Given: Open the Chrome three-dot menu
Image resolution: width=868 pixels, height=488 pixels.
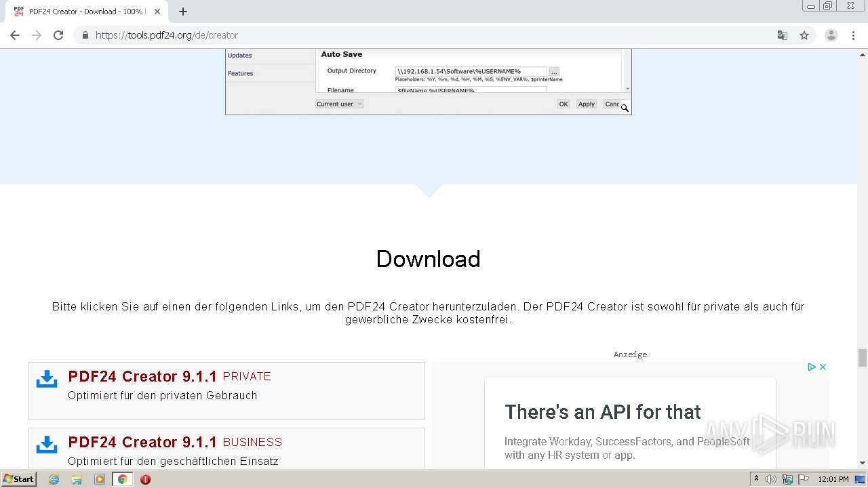Looking at the screenshot, I should pyautogui.click(x=853, y=35).
